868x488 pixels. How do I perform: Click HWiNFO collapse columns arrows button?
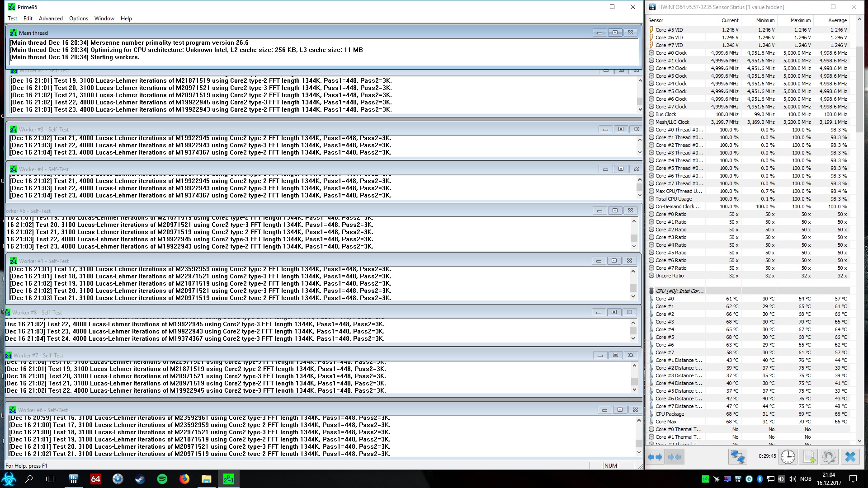click(674, 457)
